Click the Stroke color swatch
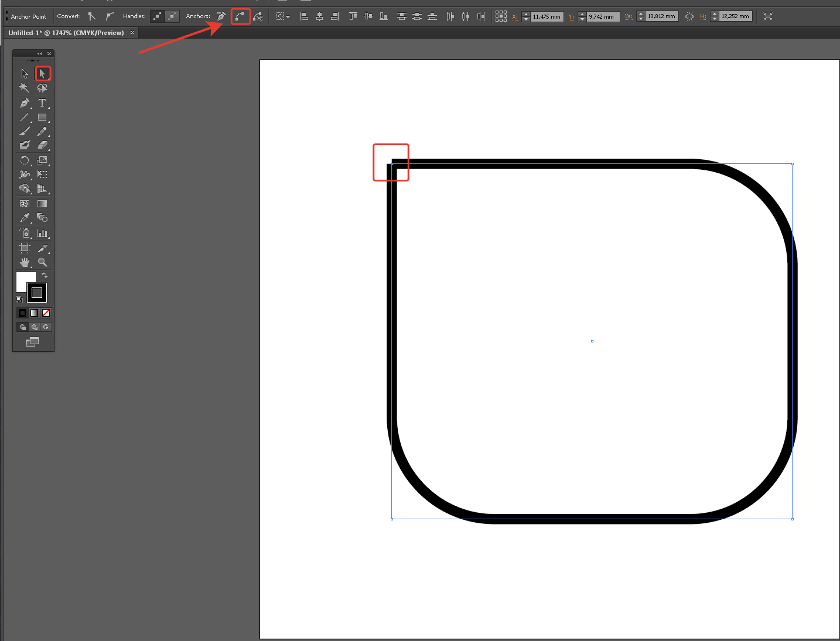 click(x=37, y=293)
